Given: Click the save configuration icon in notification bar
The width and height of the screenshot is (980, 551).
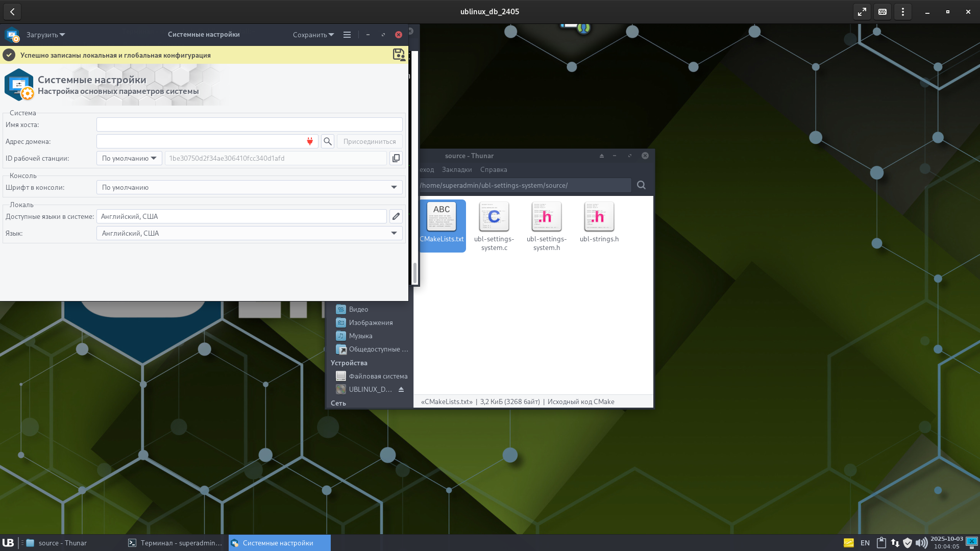Looking at the screenshot, I should coord(399,55).
